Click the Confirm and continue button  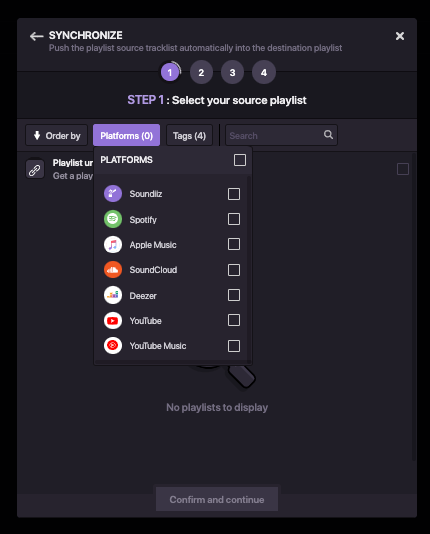pyautogui.click(x=217, y=499)
